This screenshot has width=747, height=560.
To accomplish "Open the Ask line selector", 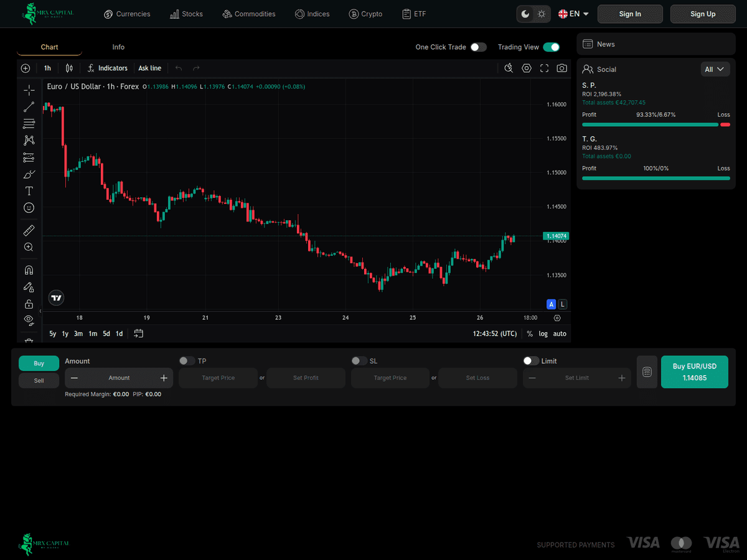I will pos(149,68).
